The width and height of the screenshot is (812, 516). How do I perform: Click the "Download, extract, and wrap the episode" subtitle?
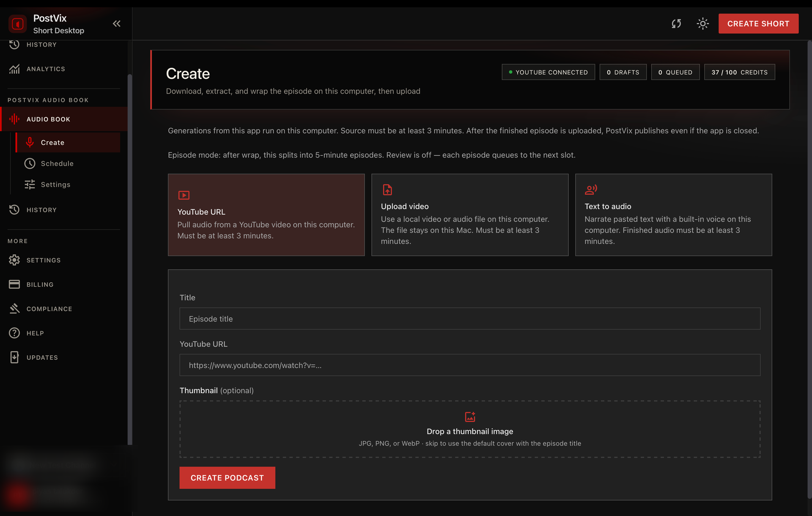[293, 91]
